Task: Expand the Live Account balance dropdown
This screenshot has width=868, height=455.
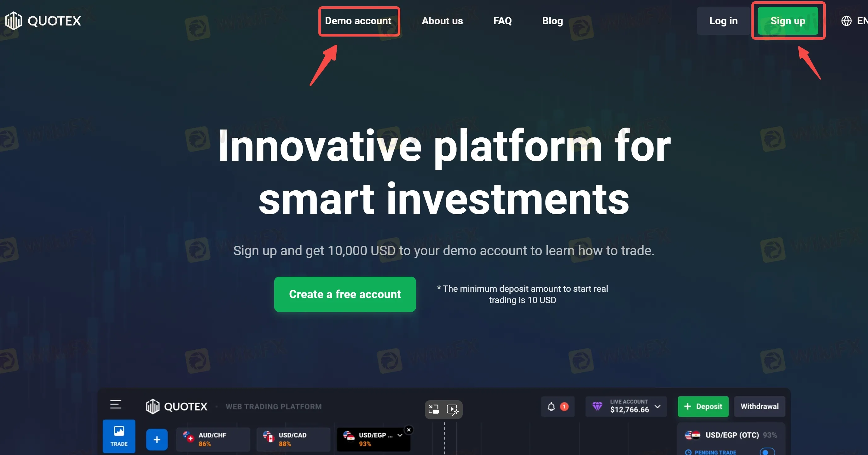Action: pyautogui.click(x=657, y=406)
